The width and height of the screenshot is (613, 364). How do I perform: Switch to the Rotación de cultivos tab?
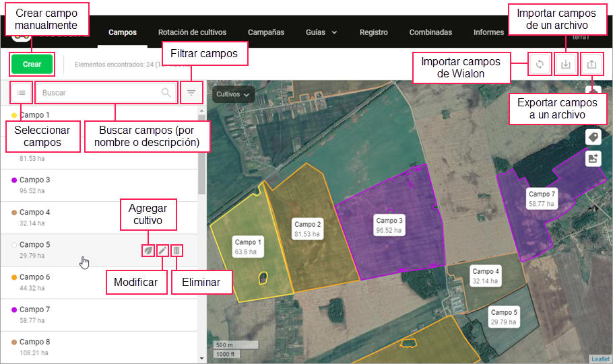click(x=192, y=32)
